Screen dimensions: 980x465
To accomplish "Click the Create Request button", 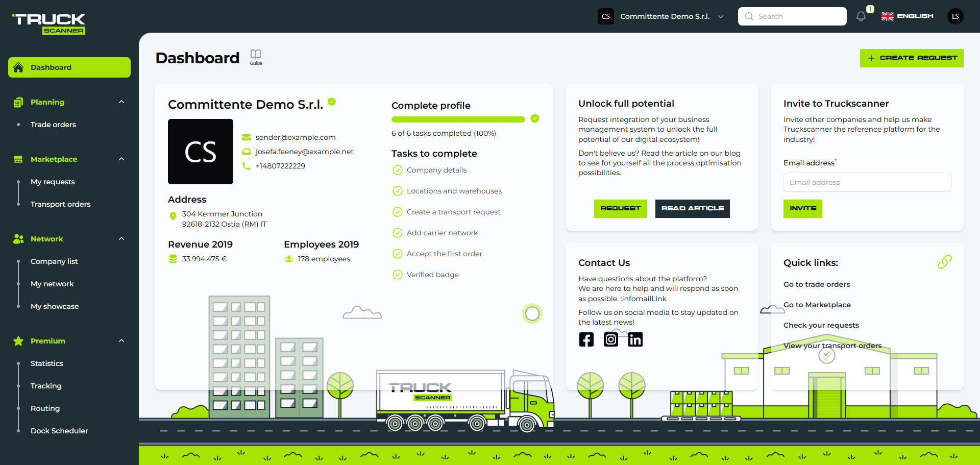I will point(912,58).
